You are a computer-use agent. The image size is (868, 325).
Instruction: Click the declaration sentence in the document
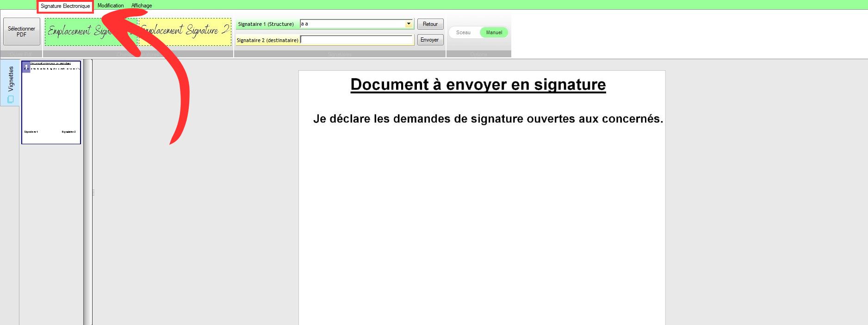[x=488, y=119]
